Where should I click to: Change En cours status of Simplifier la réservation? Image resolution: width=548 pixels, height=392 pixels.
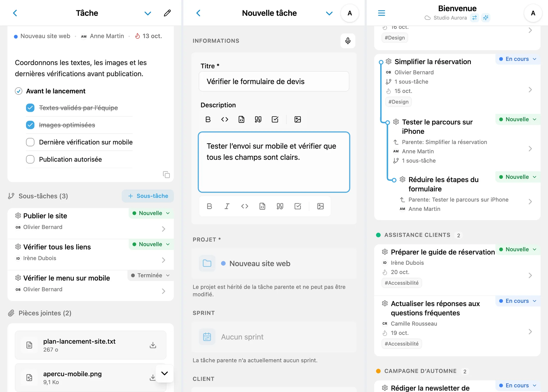518,59
